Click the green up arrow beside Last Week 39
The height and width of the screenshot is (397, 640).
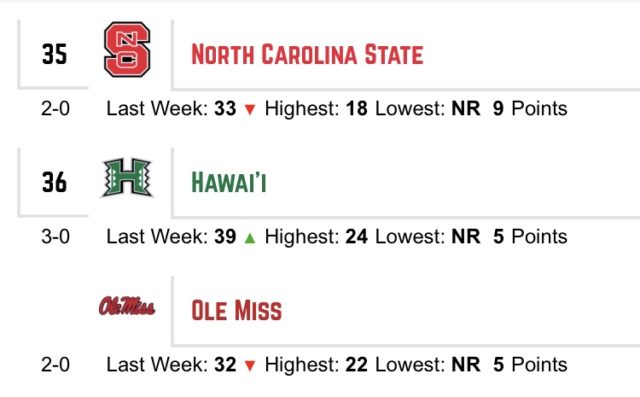(x=250, y=237)
